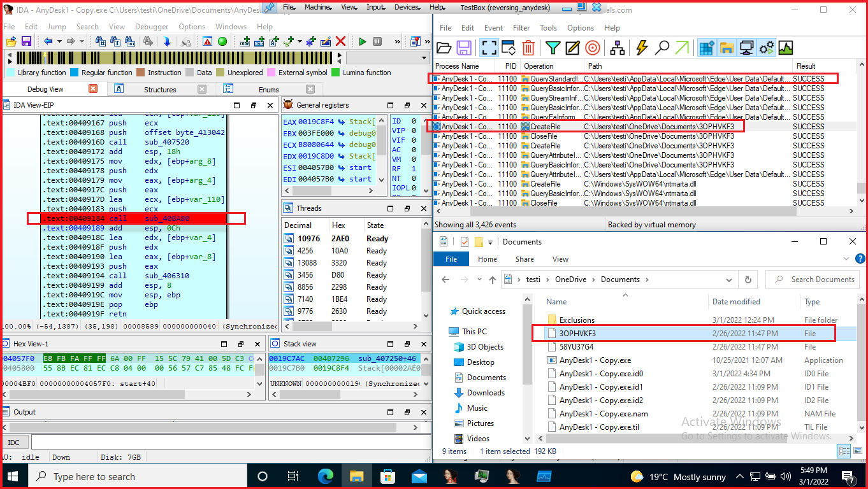The image size is (868, 489).
Task: Click IDA's blue jump back arrow
Action: (48, 41)
